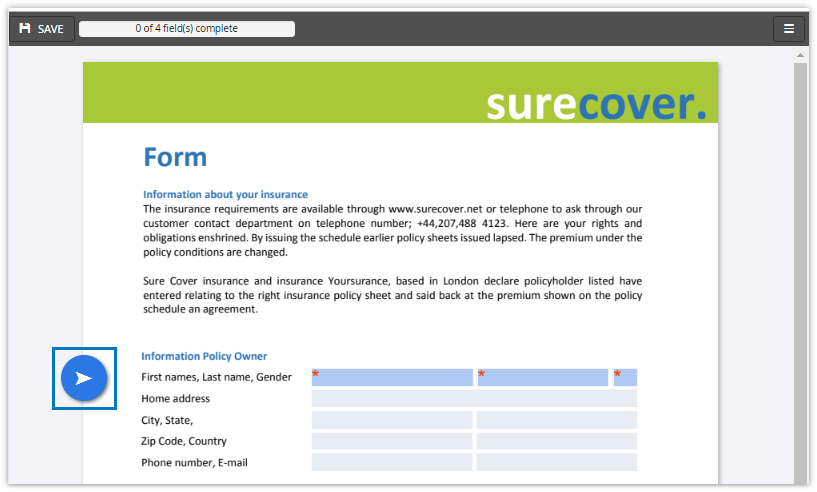Click the Information Policy Owner heading

[x=204, y=356]
